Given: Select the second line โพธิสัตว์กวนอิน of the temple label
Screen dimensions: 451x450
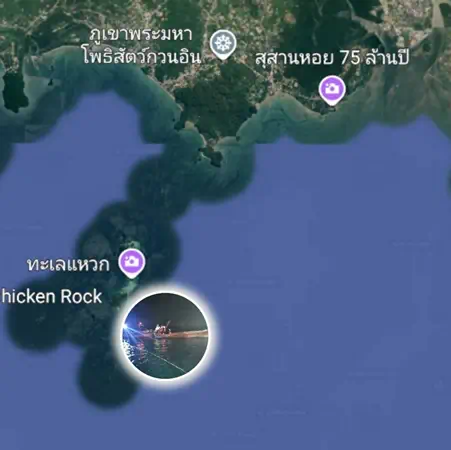Looking at the screenshot, I should (x=142, y=56).
